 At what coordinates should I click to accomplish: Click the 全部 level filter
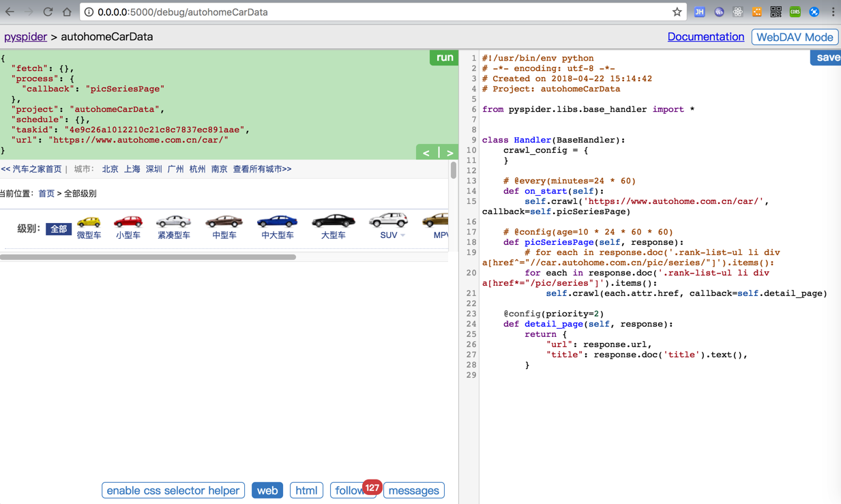[59, 229]
